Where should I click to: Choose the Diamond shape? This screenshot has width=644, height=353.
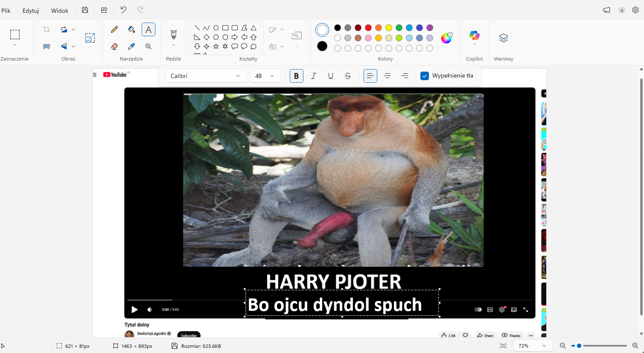207,37
